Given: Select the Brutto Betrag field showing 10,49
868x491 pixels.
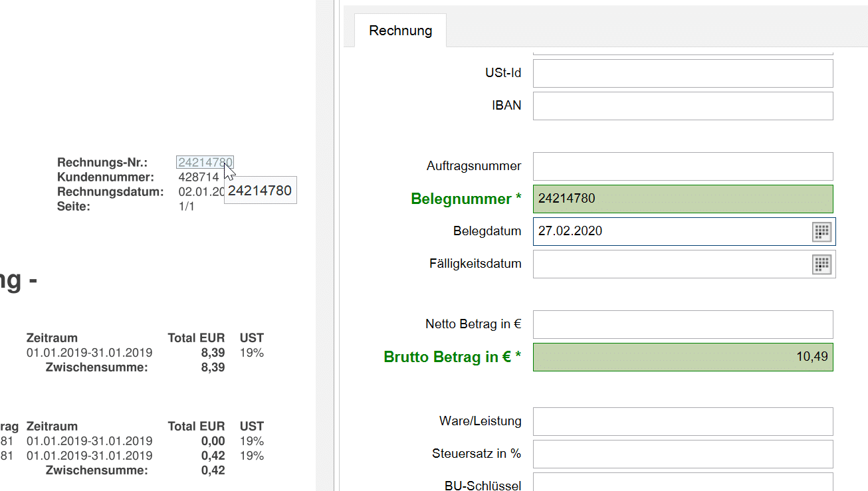Looking at the screenshot, I should 683,357.
